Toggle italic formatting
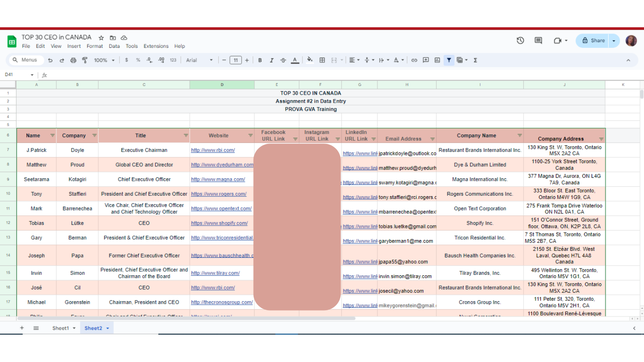 coord(271,60)
